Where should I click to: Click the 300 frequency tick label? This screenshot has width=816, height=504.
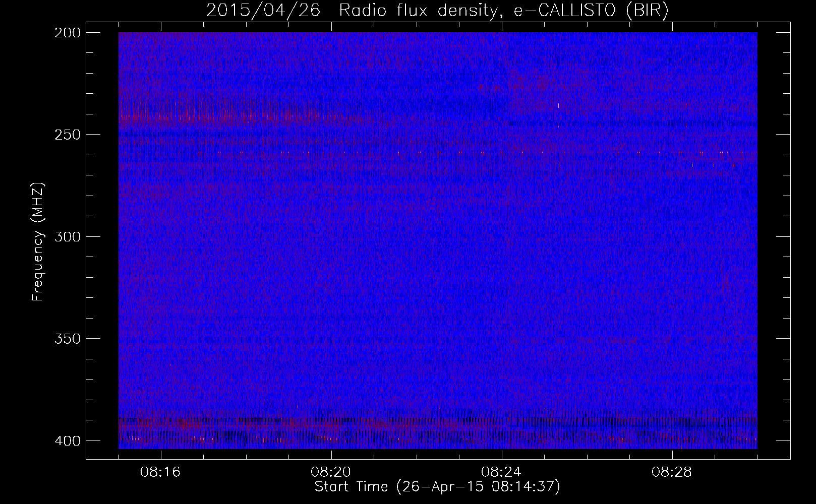(x=67, y=236)
